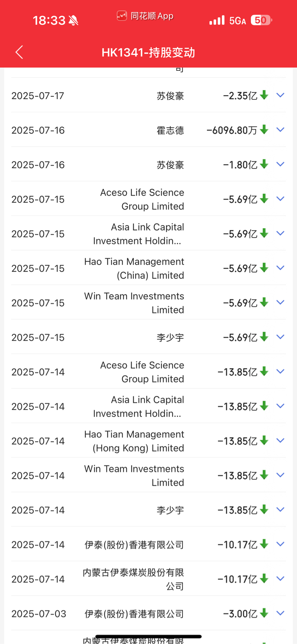Viewport: 297px width, 644px height.
Task: Expand the 2025-07-15 李少宇 row chevron
Action: [x=280, y=337]
